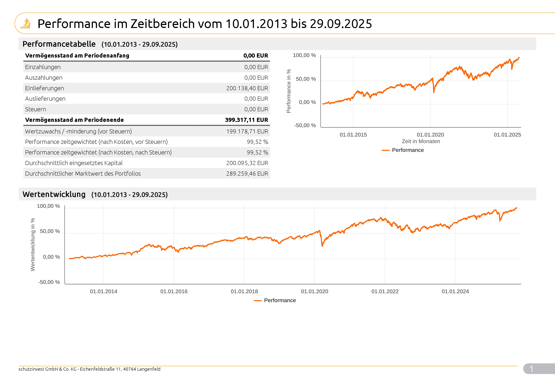Viewport: 555px width, 392px height.
Task: Click the Steuern row in the table
Action: [36, 109]
